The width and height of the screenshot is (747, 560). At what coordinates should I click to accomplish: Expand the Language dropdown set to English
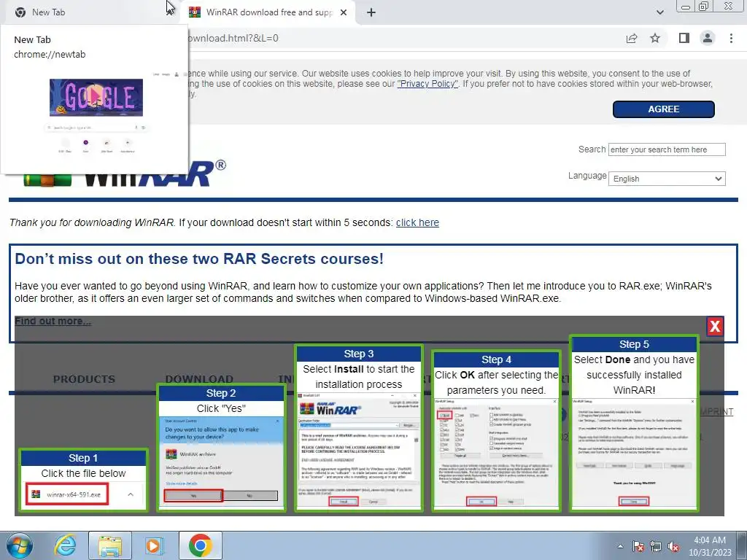[x=667, y=179]
